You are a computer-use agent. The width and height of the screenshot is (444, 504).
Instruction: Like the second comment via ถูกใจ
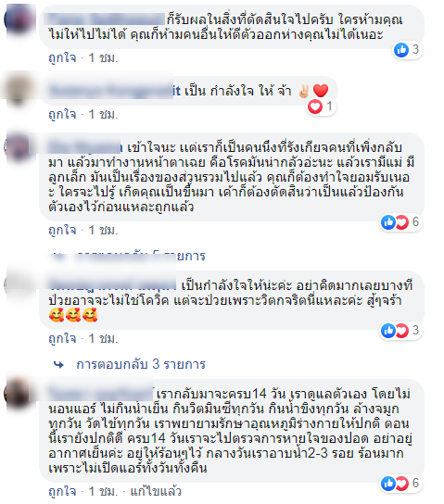coord(62,115)
